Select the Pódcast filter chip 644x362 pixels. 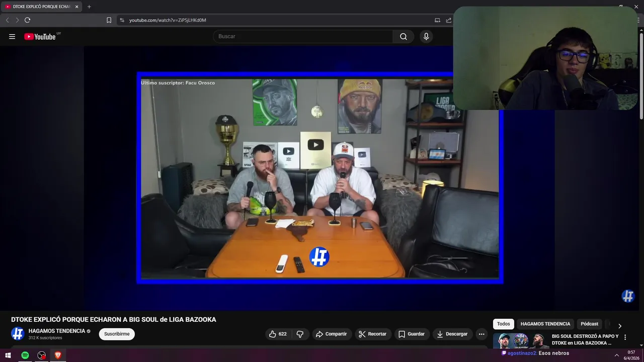(589, 324)
